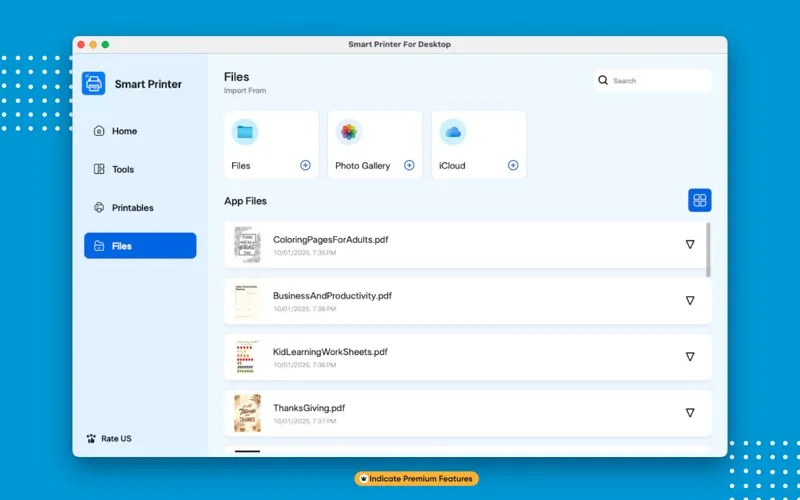Select KidLearningWorkSheets.pdf file name

(x=330, y=352)
